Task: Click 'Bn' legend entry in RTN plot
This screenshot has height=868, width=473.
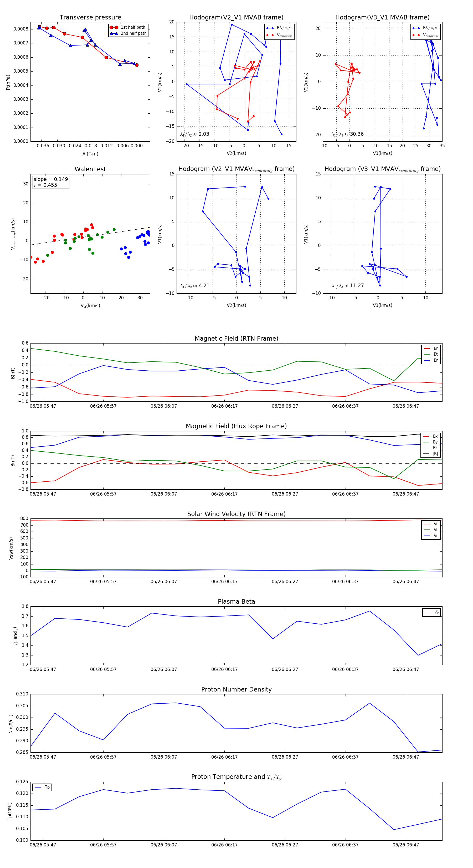Action: coord(431,360)
